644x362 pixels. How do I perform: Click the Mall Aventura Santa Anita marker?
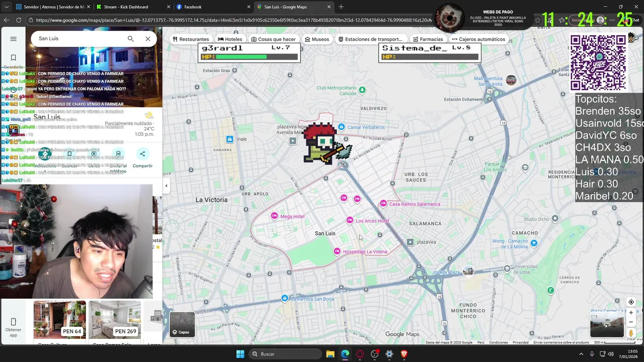(511, 80)
